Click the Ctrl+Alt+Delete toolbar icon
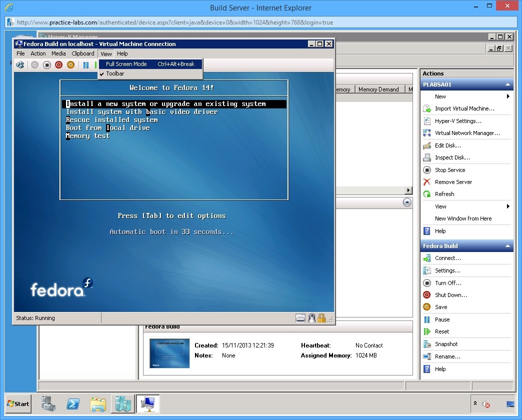The height and width of the screenshot is (420, 522). tap(19, 64)
